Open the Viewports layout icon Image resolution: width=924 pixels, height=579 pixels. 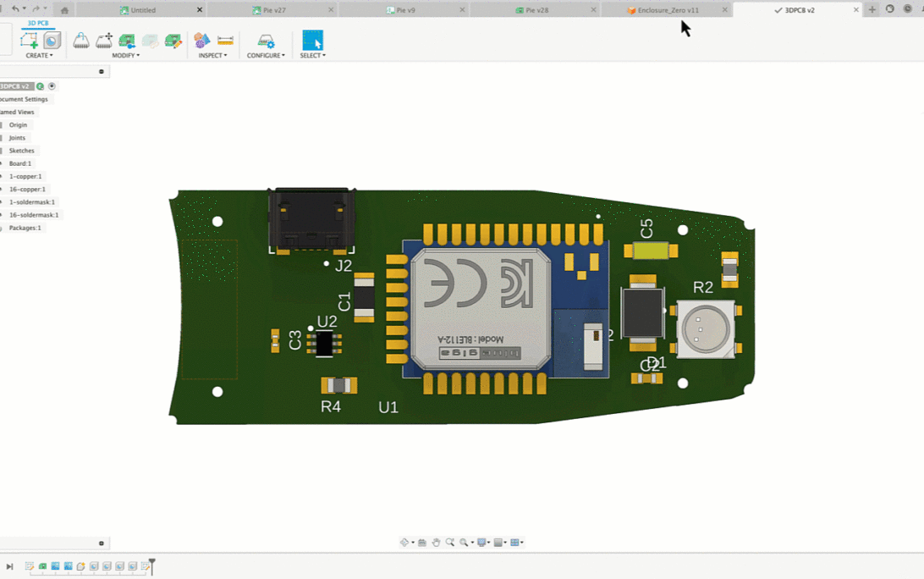[514, 543]
